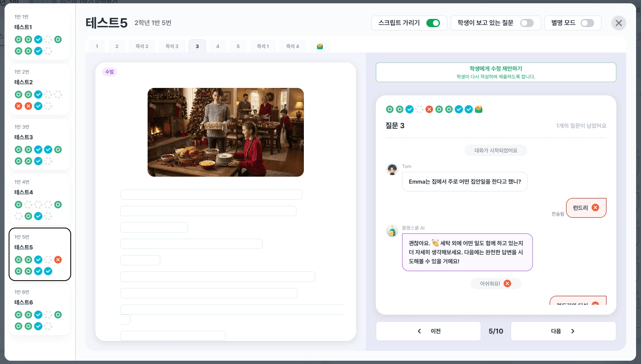This screenshot has height=364, width=641.
Task: Select student card 테스트2
Action: point(40,89)
